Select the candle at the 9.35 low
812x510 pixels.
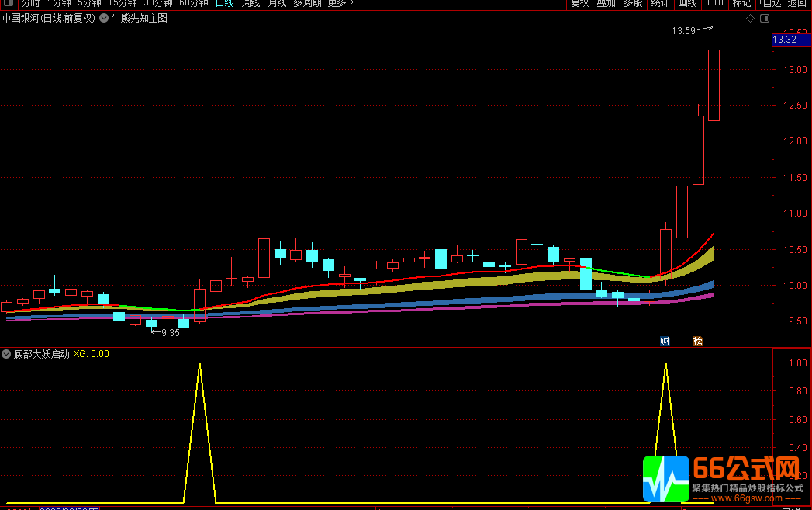coord(151,323)
